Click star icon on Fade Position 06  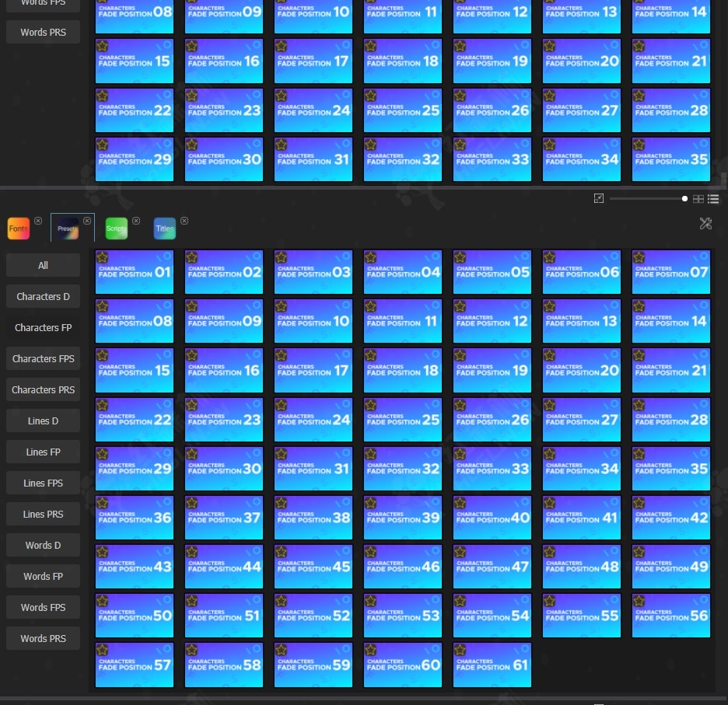(550, 257)
